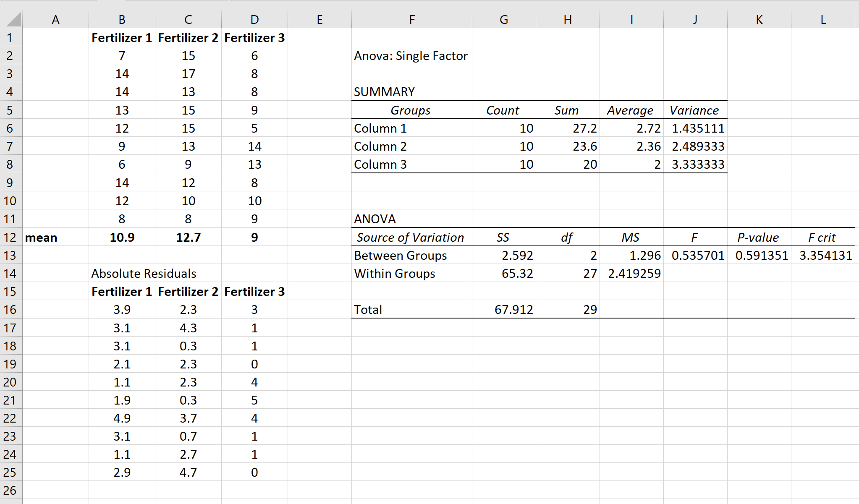The image size is (859, 504).
Task: Select the 'mean' label cell
Action: 41,237
